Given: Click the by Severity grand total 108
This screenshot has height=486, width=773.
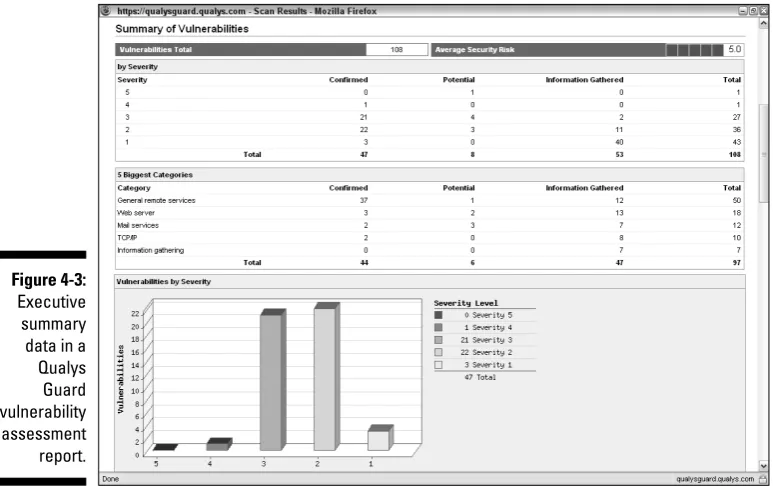Looking at the screenshot, I should pos(735,154).
